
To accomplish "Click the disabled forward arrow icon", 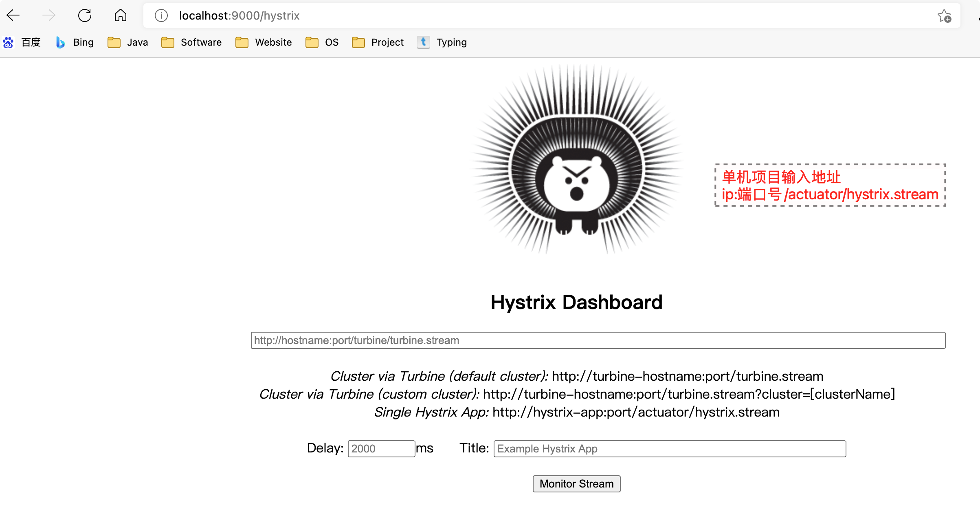I will [x=49, y=15].
